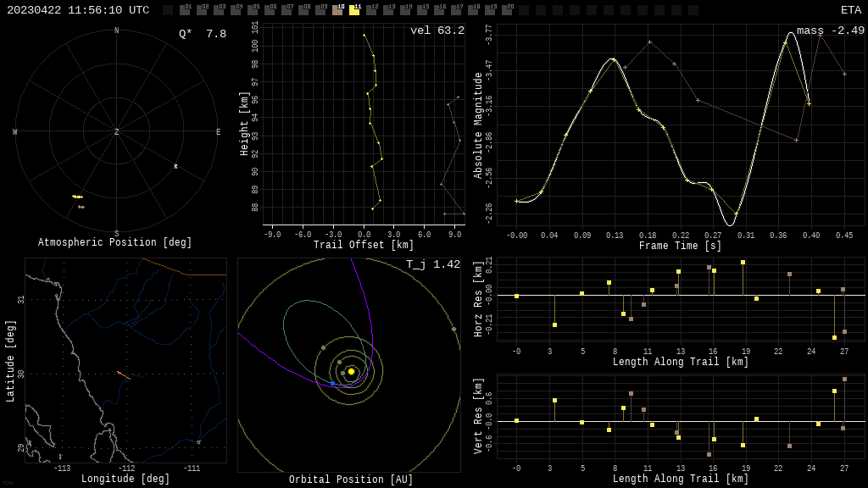Click the Absolute Magnitude axis label
Screen dimensions: 868x488
478,125
